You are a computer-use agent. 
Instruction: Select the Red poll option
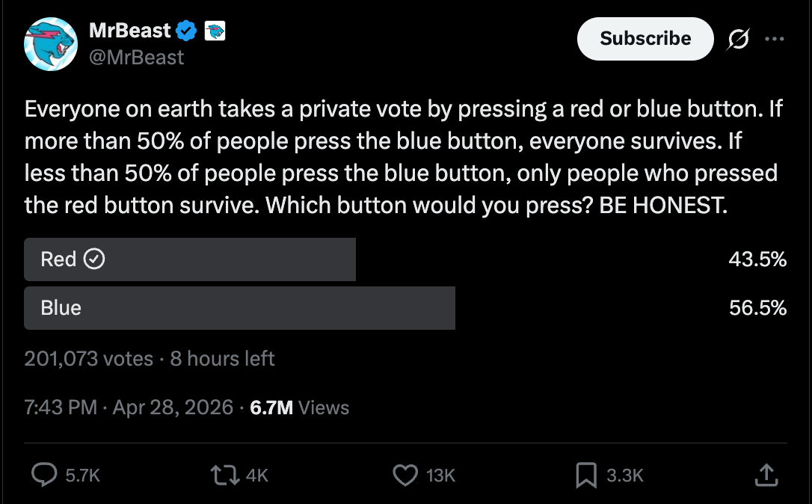click(x=190, y=259)
